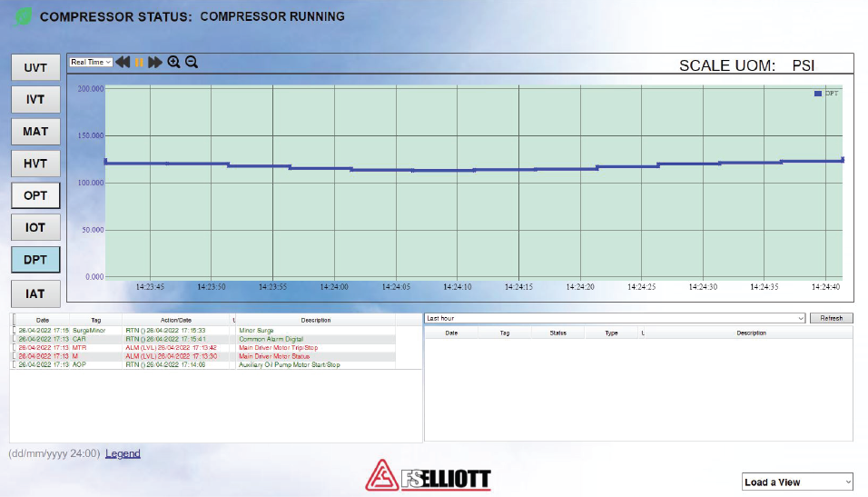Image resolution: width=868 pixels, height=497 pixels.
Task: Select the MAT trend button
Action: point(35,132)
